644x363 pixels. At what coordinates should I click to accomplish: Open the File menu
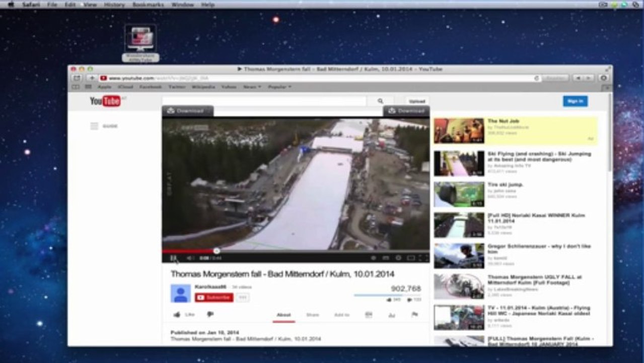(52, 5)
